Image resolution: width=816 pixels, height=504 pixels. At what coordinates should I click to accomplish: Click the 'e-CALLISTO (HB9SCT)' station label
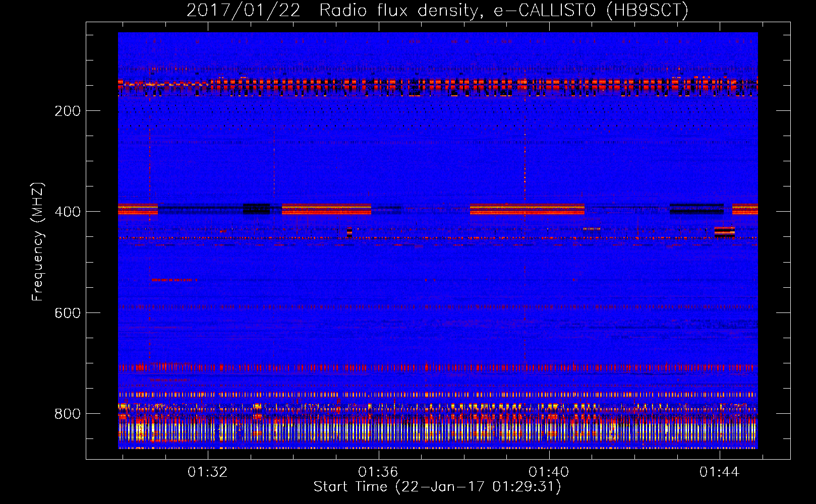click(x=591, y=11)
